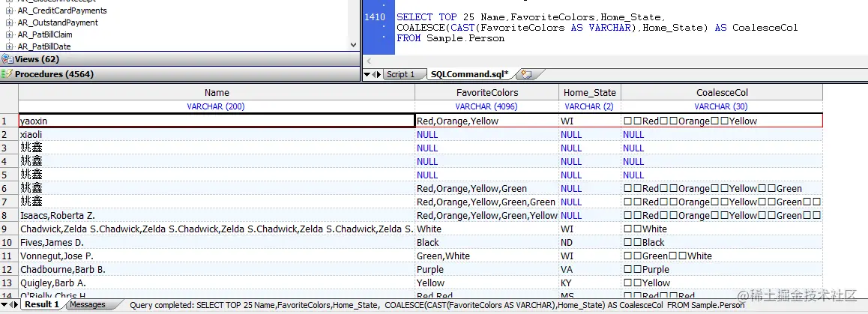Go to the next result tab with the right arrow
The width and height of the screenshot is (868, 314).
coord(16,305)
